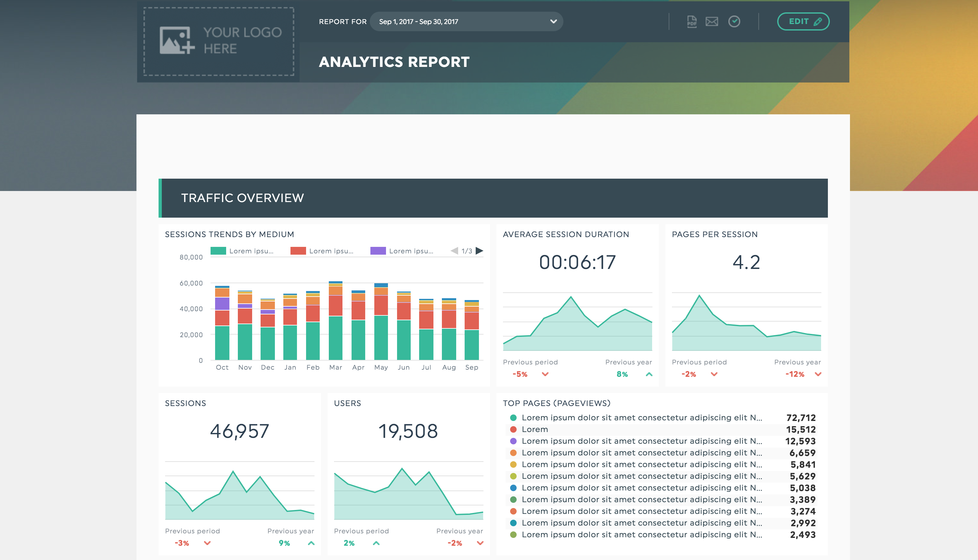The width and height of the screenshot is (978, 560).
Task: Click the Analytics Report title
Action: point(394,62)
